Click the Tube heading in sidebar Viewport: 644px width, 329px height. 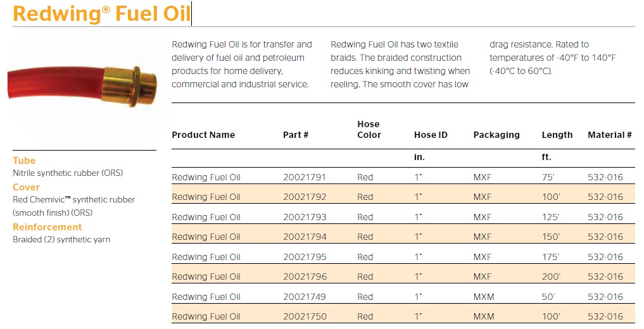24,161
